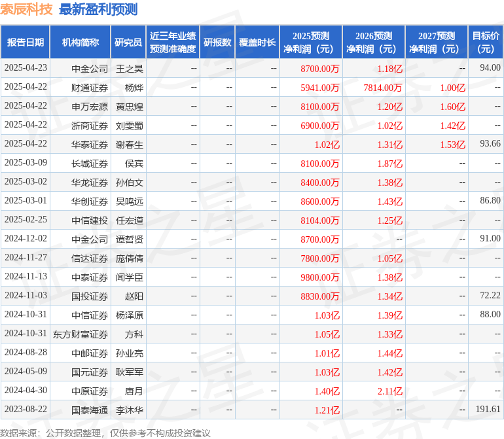Click 2026 profit value 7814.00万

pos(383,88)
